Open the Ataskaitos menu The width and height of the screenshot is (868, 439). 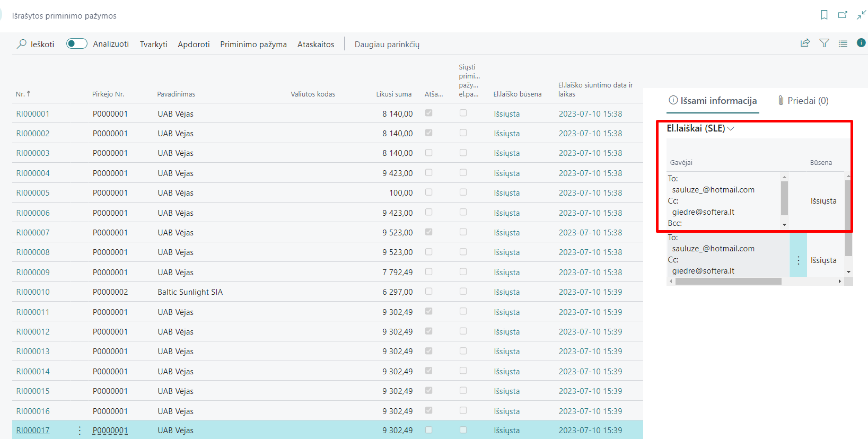tap(315, 44)
